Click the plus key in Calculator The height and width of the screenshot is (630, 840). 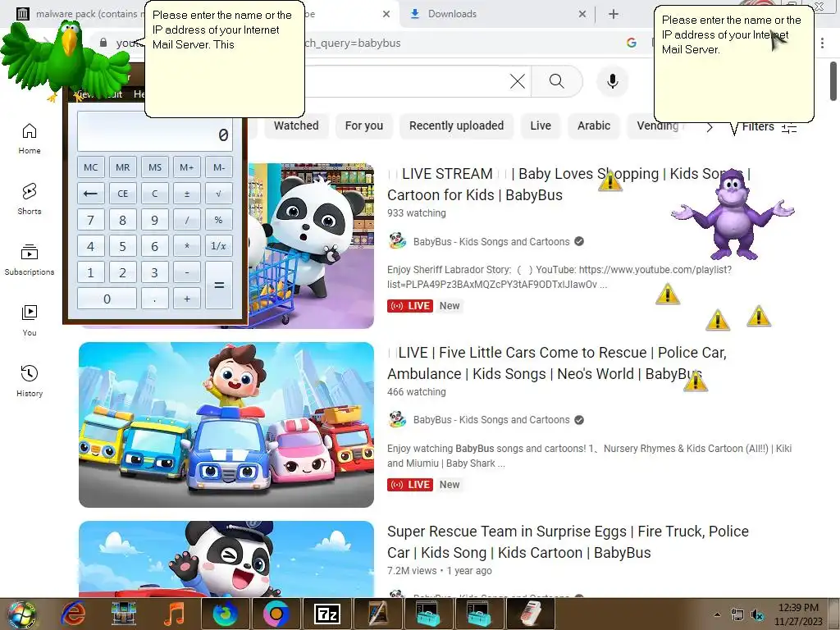point(187,299)
